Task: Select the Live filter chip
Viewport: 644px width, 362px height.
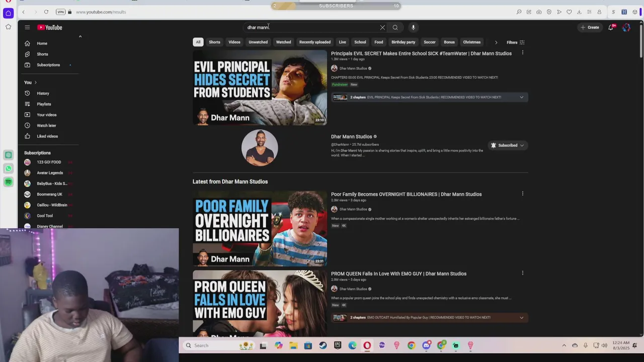Action: tap(342, 42)
